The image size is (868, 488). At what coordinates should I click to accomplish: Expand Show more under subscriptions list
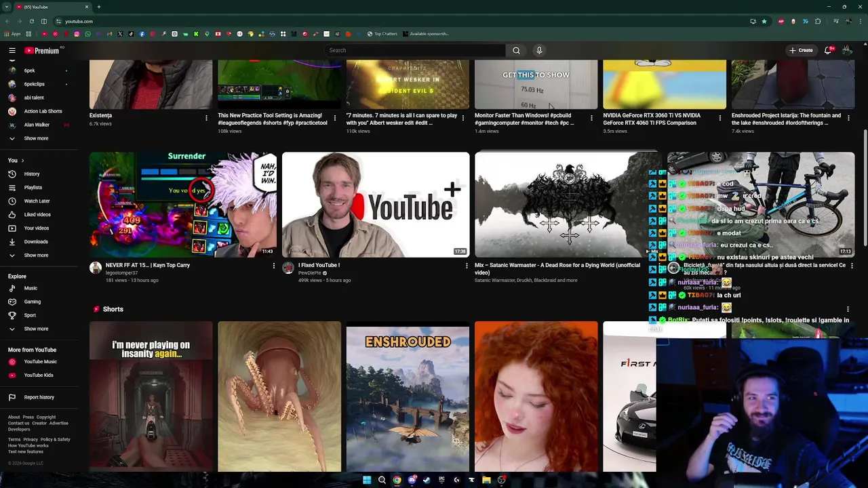point(36,138)
